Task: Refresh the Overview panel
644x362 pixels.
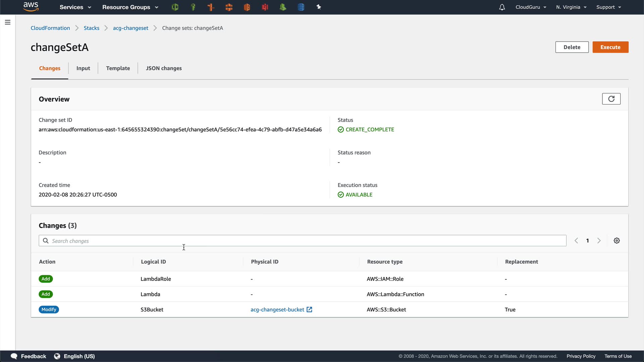Action: click(x=611, y=99)
